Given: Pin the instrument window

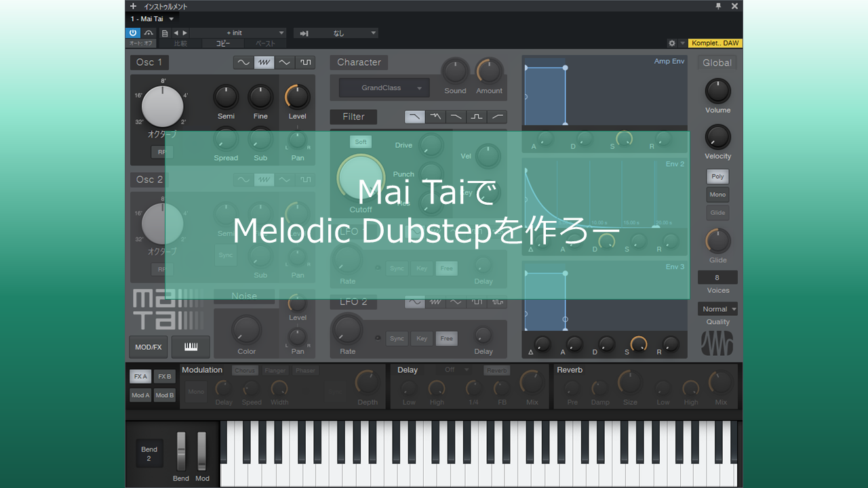Looking at the screenshot, I should point(719,6).
